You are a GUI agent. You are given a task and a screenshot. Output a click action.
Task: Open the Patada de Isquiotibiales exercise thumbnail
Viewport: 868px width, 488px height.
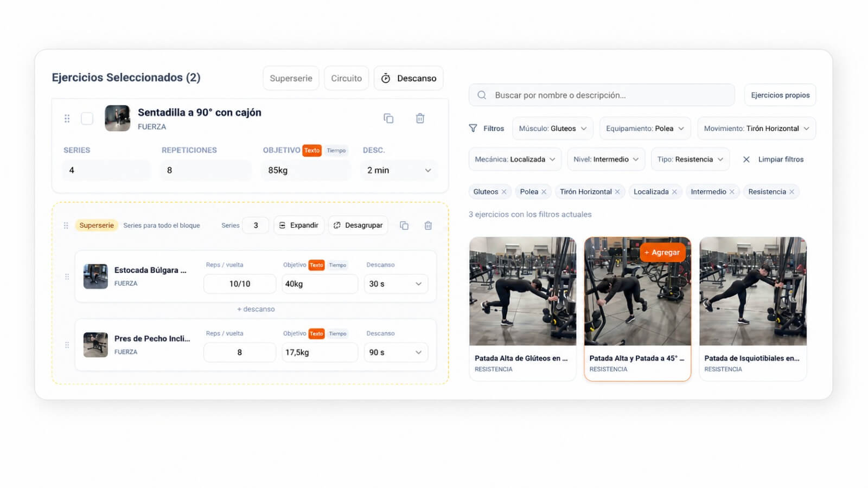coord(753,291)
